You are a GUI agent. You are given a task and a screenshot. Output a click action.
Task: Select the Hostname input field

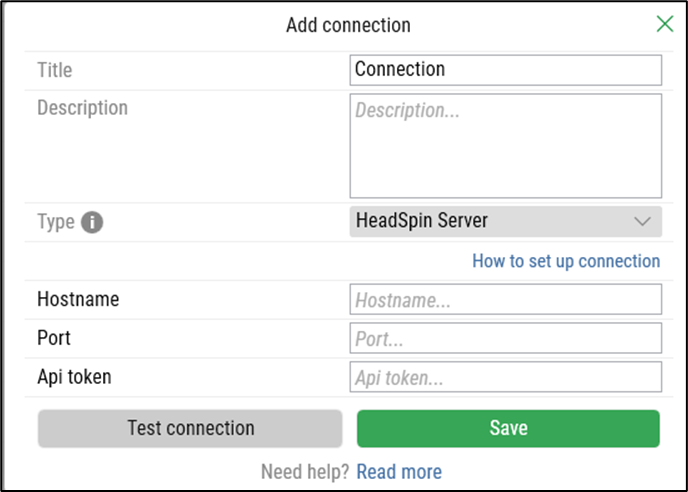(x=505, y=299)
